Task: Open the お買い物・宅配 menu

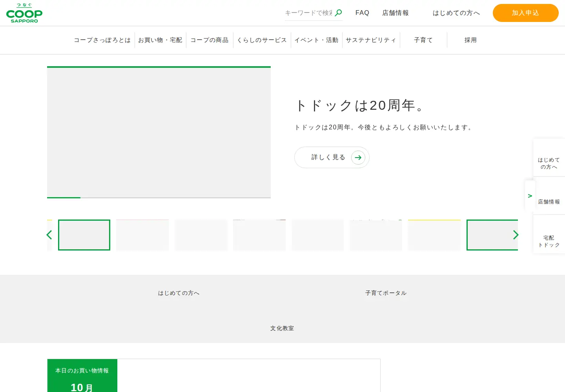Action: point(160,40)
